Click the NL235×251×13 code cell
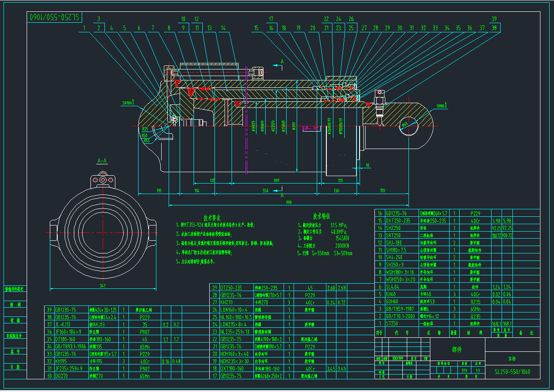Viewport: 554px width, 392px height. (235, 332)
